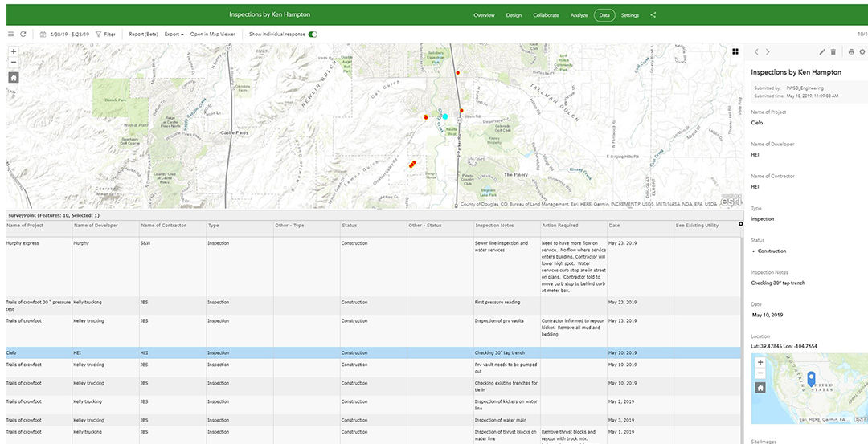Zoom in on the location mini map
Screen dimensions: 868x444
pos(760,362)
